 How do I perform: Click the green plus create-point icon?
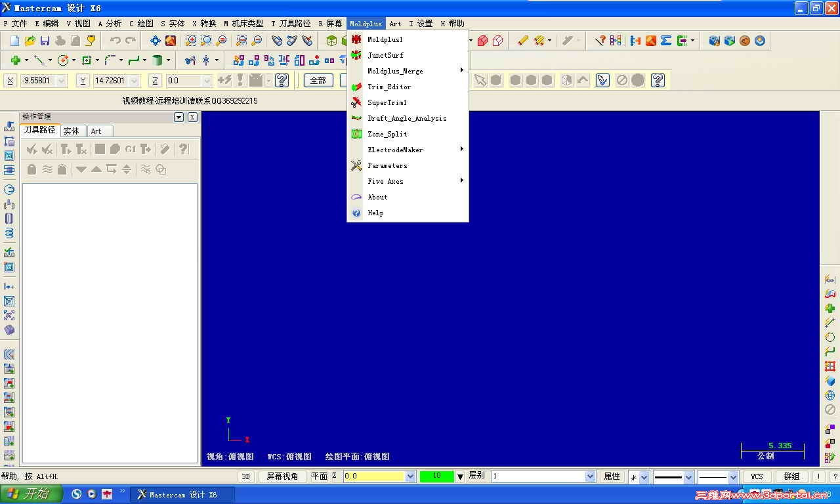15,60
